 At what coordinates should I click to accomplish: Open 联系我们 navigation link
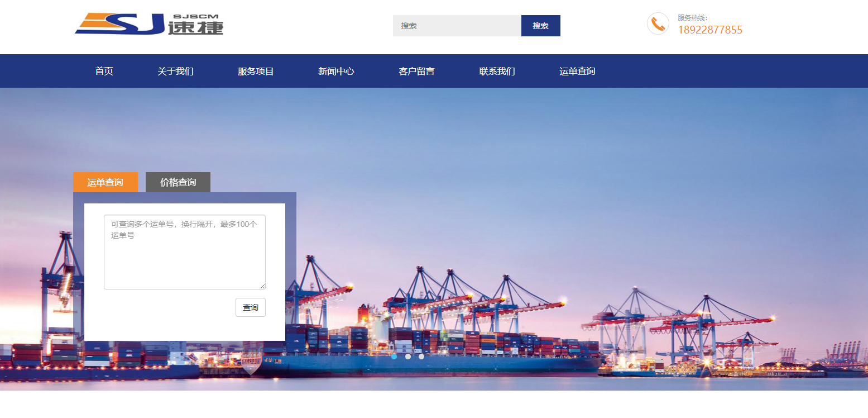tap(497, 71)
